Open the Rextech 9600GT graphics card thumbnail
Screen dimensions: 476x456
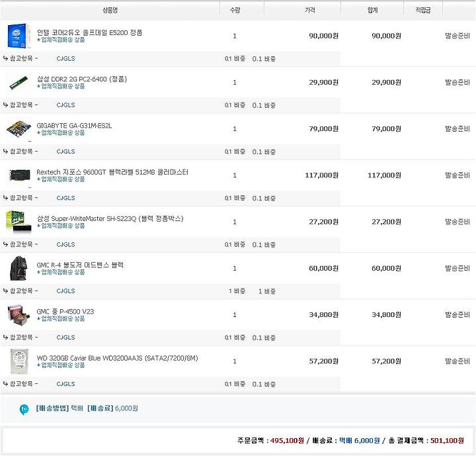20,175
